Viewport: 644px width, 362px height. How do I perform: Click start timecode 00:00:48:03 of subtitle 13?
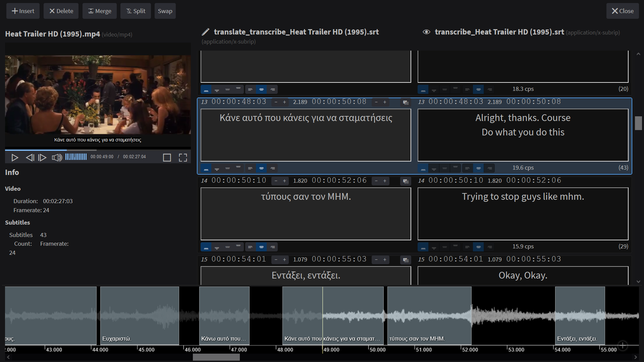(x=239, y=102)
